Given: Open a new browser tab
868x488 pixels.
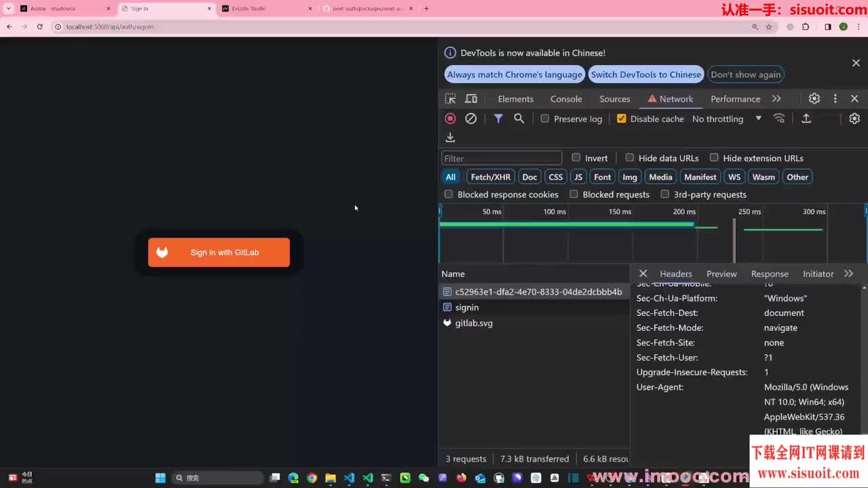Looking at the screenshot, I should point(427,9).
